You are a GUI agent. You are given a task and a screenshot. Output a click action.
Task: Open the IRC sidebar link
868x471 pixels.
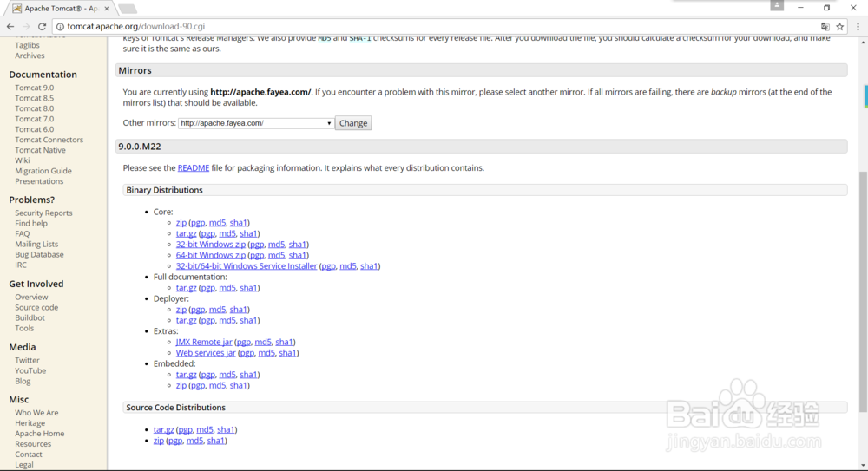[x=21, y=265]
